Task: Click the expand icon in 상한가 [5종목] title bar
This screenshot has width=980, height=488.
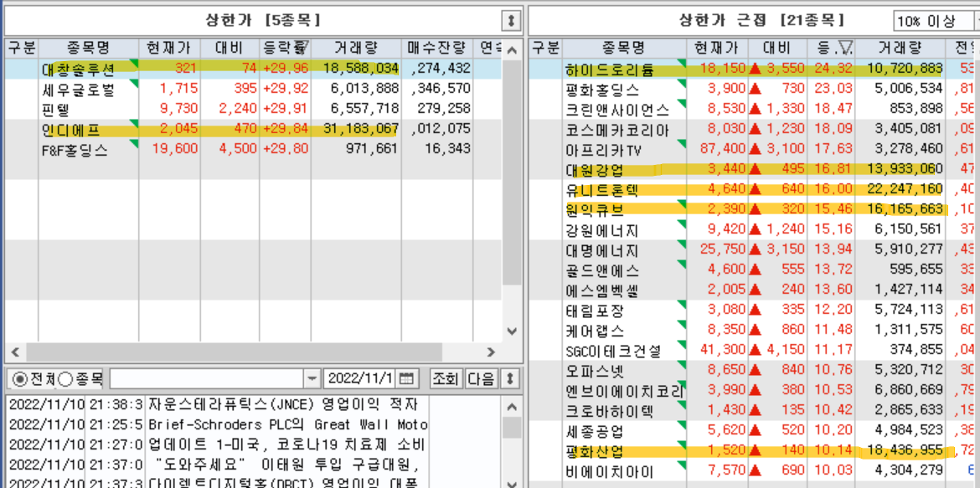Action: (x=511, y=21)
